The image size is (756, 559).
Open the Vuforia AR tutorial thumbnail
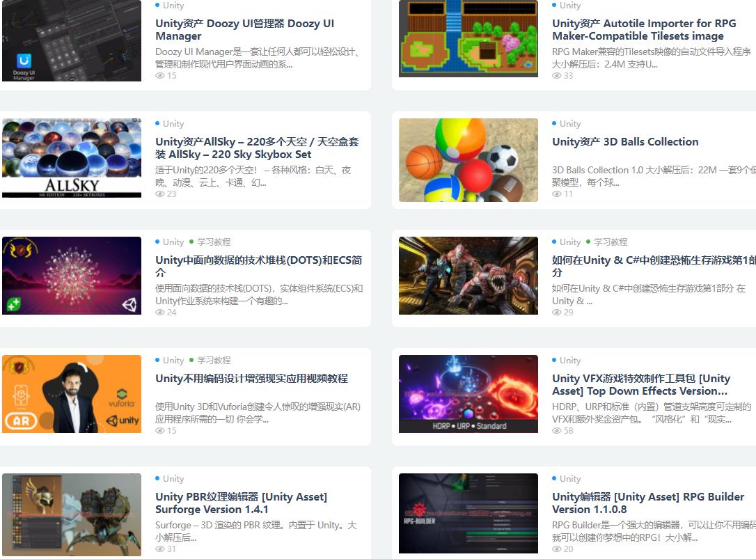72,393
